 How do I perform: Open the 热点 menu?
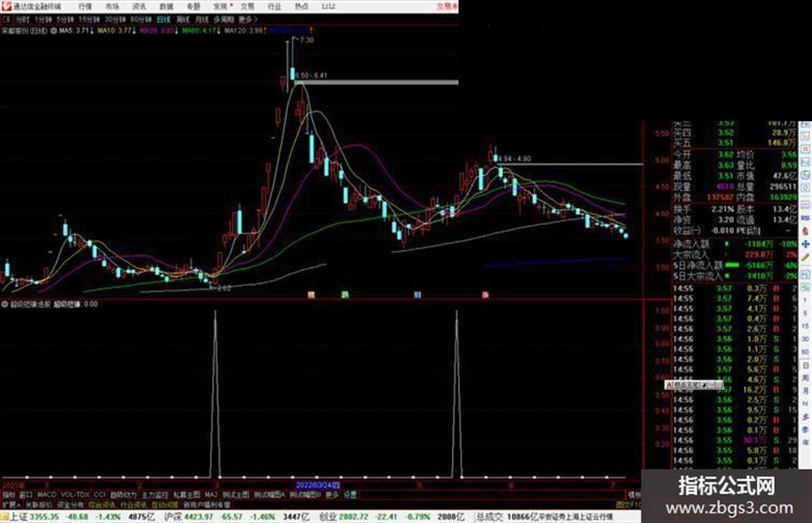(x=302, y=7)
